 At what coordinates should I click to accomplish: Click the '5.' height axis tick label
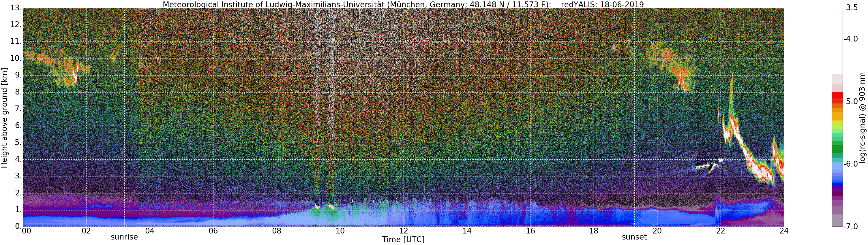[18, 142]
